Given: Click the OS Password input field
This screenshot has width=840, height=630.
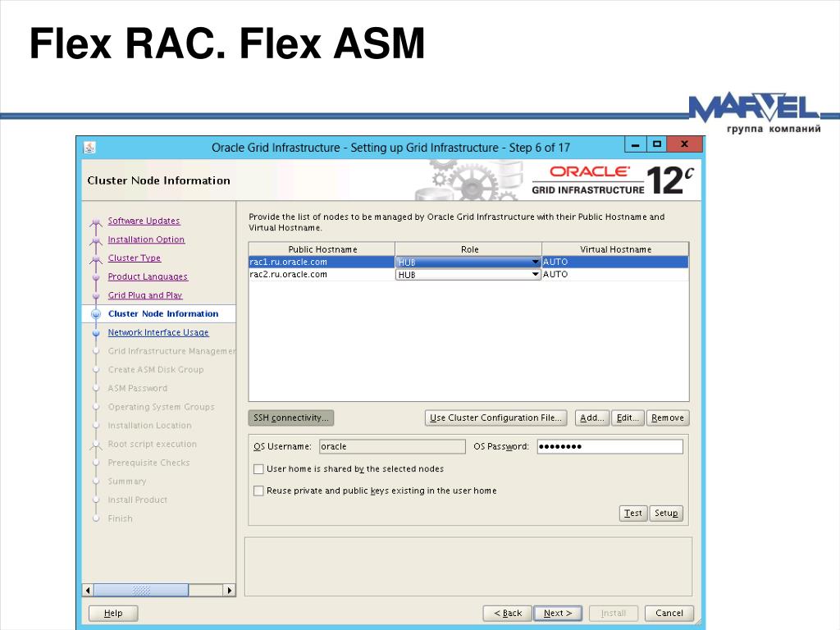Looking at the screenshot, I should (x=610, y=447).
